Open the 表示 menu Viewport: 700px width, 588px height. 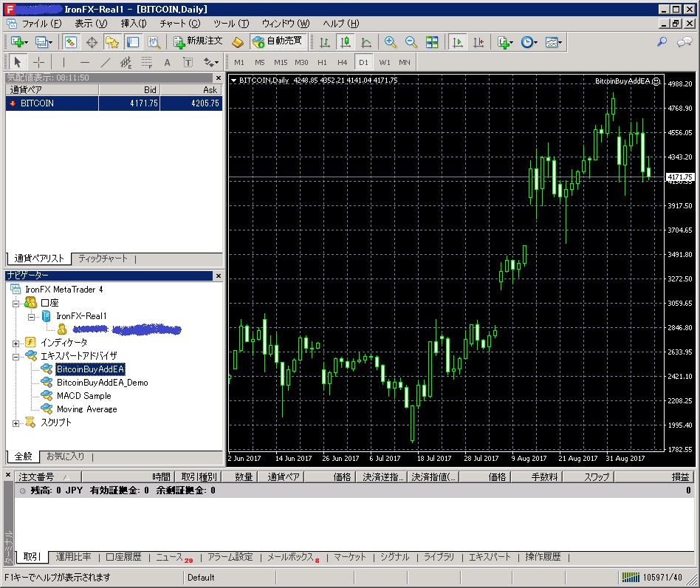(x=91, y=23)
